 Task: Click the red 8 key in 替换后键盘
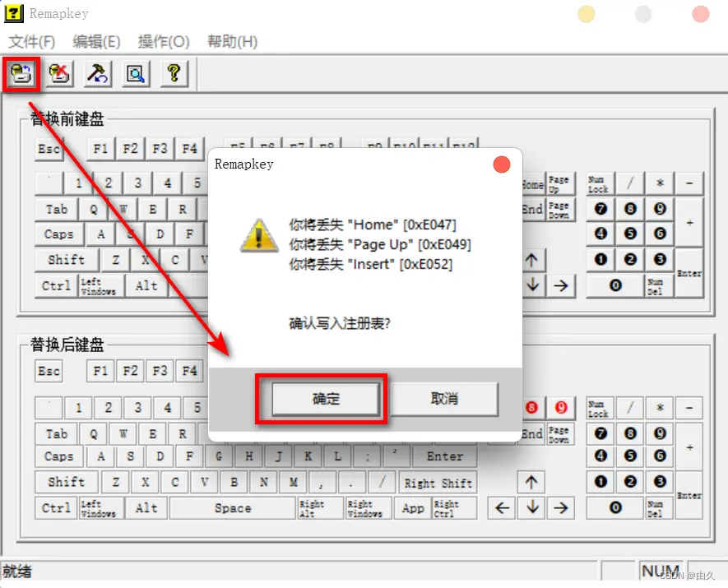click(x=531, y=407)
